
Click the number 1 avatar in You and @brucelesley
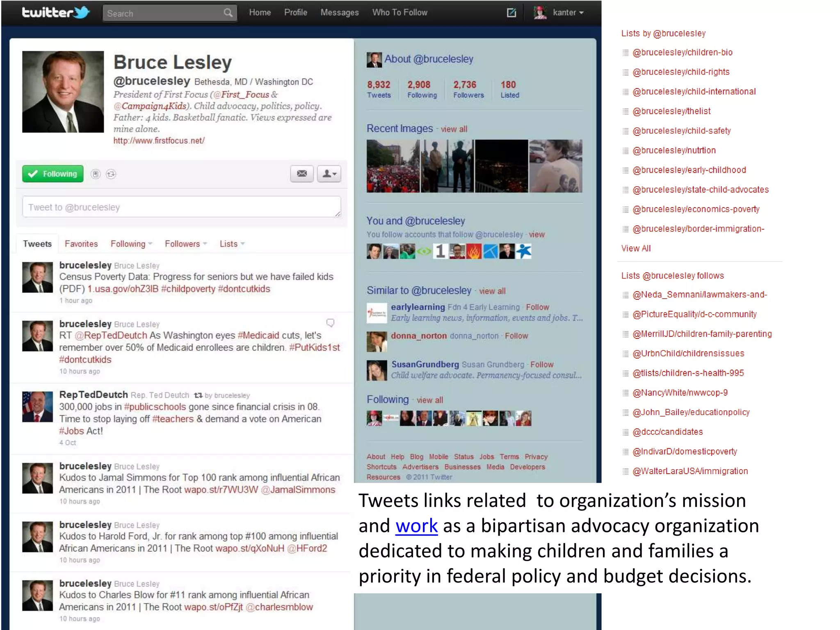point(440,251)
